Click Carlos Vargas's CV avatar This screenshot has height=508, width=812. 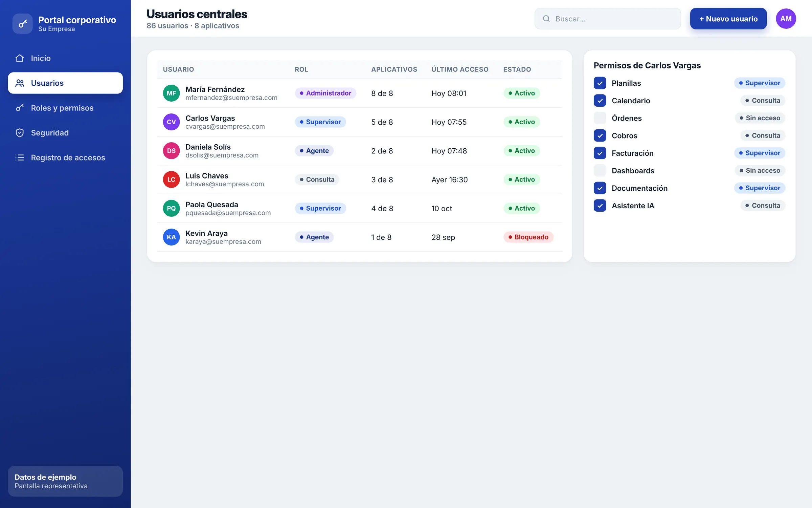point(171,122)
